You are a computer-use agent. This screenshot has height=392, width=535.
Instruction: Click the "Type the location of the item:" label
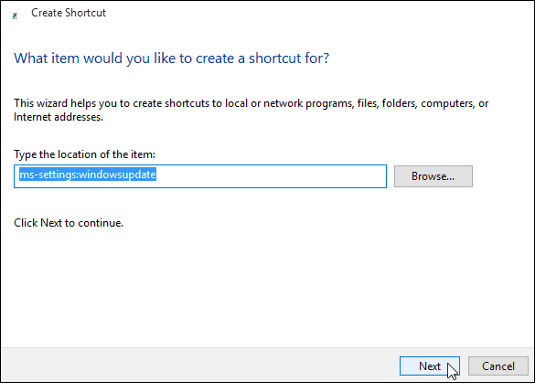[x=84, y=154]
